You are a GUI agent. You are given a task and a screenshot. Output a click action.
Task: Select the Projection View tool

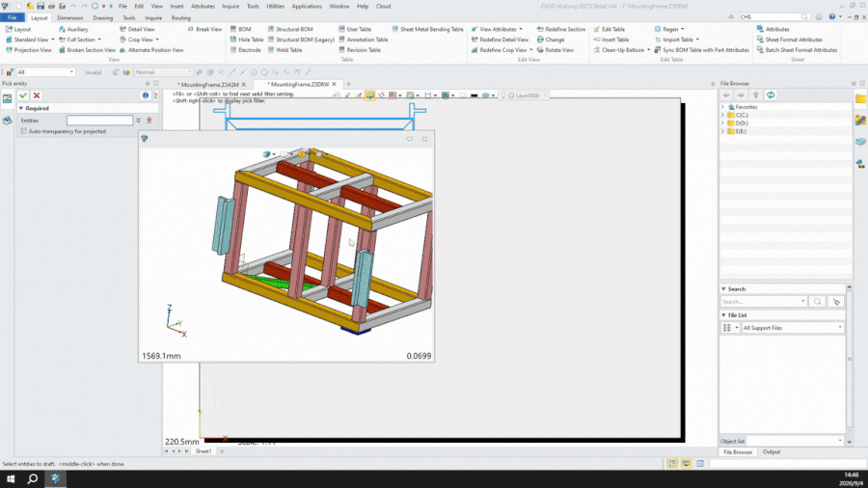coord(28,50)
